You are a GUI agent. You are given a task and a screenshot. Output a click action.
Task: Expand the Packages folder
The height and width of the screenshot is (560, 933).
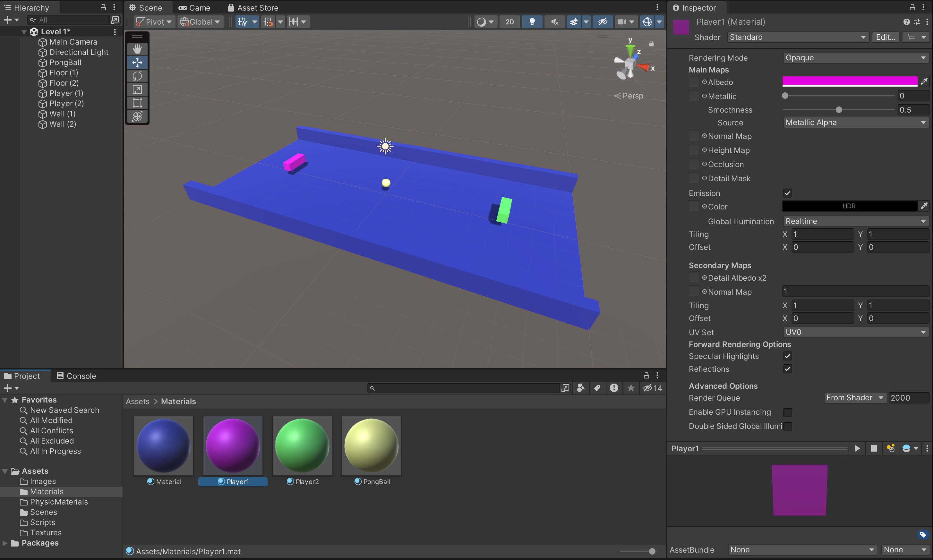click(x=5, y=543)
